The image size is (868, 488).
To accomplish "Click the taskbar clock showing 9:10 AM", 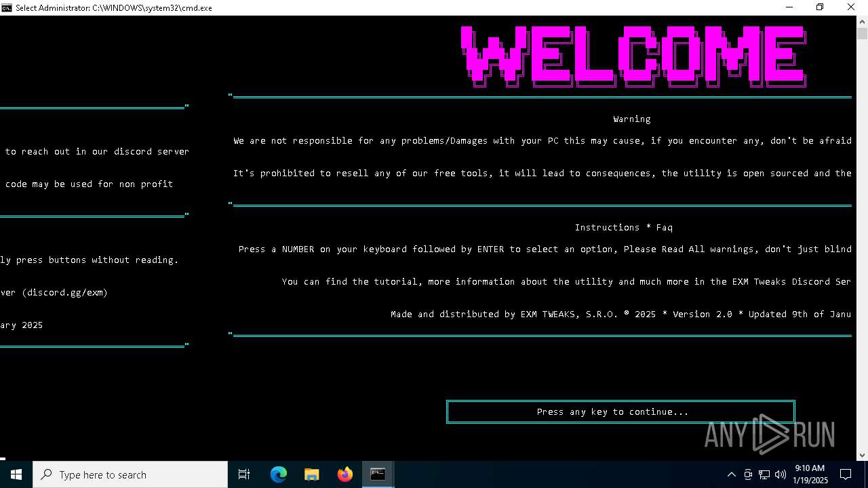I will 810,474.
